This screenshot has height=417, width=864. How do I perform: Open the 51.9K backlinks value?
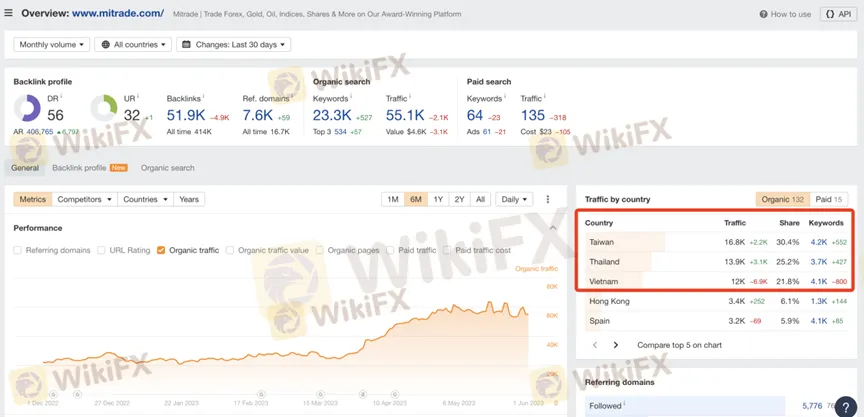(186, 115)
